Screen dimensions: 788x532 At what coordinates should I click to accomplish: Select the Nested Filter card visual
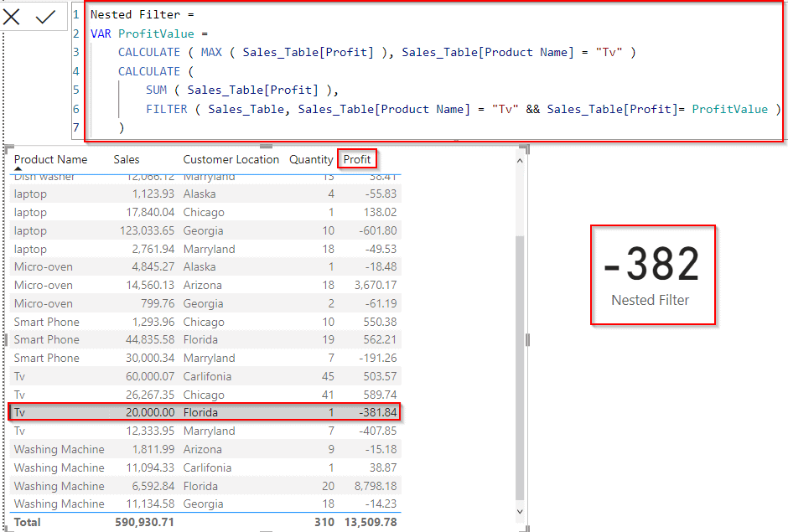[x=652, y=275]
